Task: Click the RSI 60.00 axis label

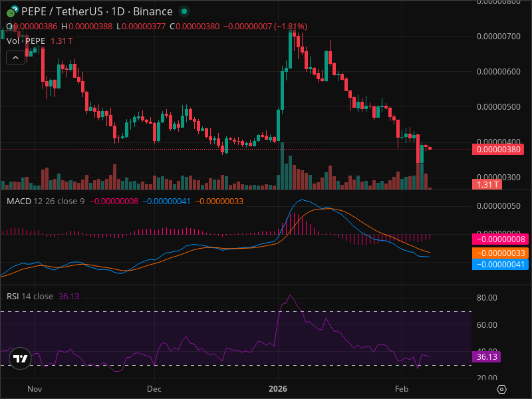Action: click(487, 325)
